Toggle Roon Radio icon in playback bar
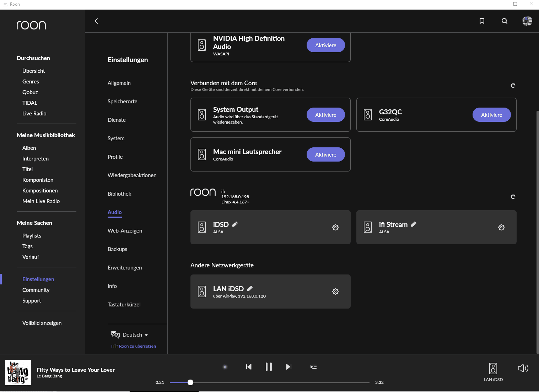 click(x=225, y=367)
